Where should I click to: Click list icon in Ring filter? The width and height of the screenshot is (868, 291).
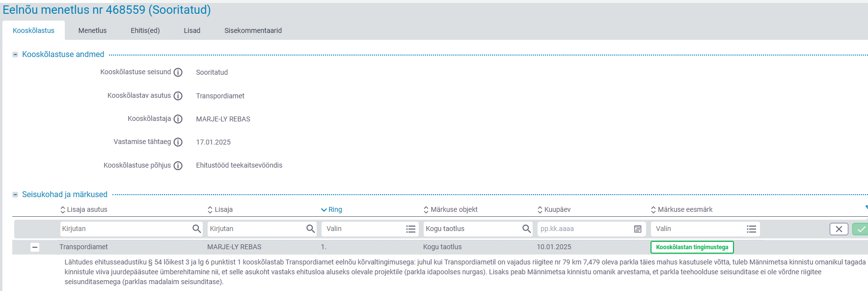click(411, 229)
